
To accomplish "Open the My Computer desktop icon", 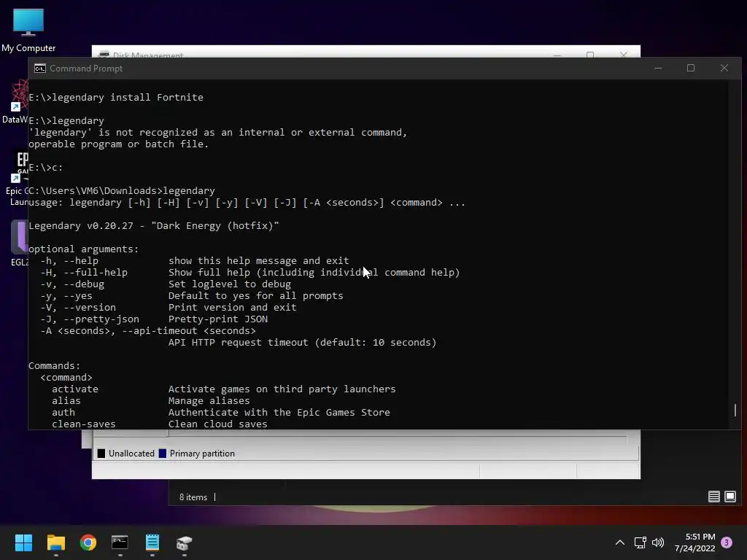I will (28, 29).
